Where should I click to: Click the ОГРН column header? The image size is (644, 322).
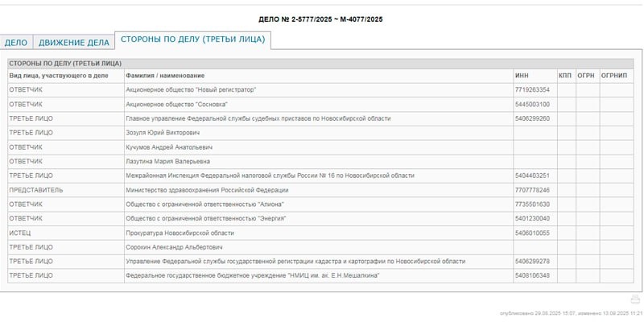pyautogui.click(x=586, y=76)
